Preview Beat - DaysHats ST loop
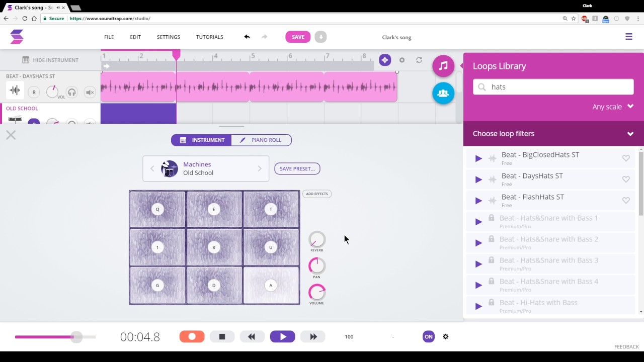Viewport: 644px width, 362px height. (478, 179)
